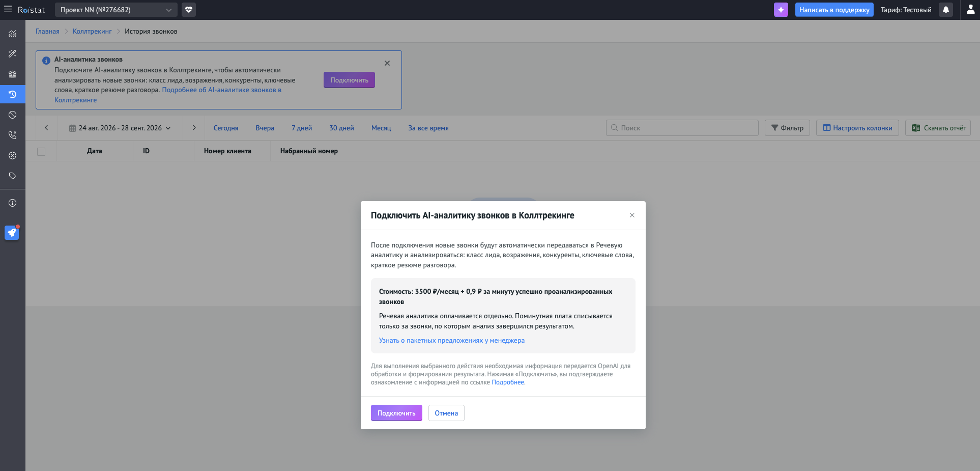The height and width of the screenshot is (471, 980).
Task: Click the Отмена button
Action: [x=446, y=413]
